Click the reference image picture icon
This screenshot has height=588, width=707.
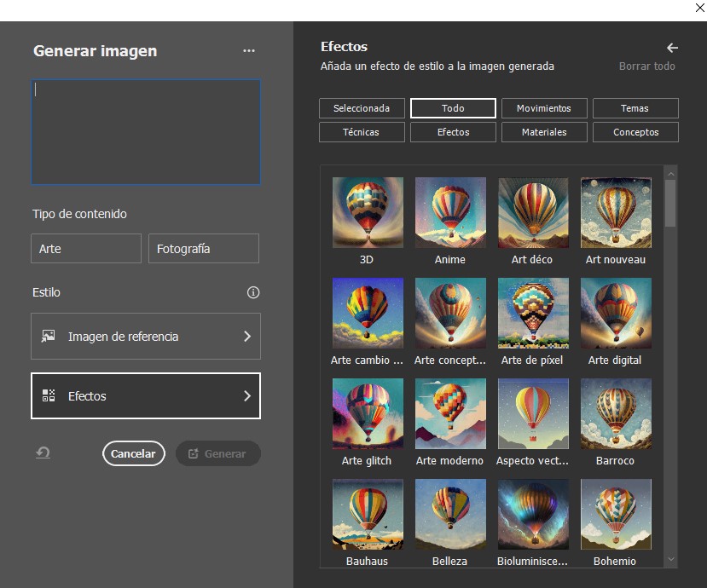[49, 337]
